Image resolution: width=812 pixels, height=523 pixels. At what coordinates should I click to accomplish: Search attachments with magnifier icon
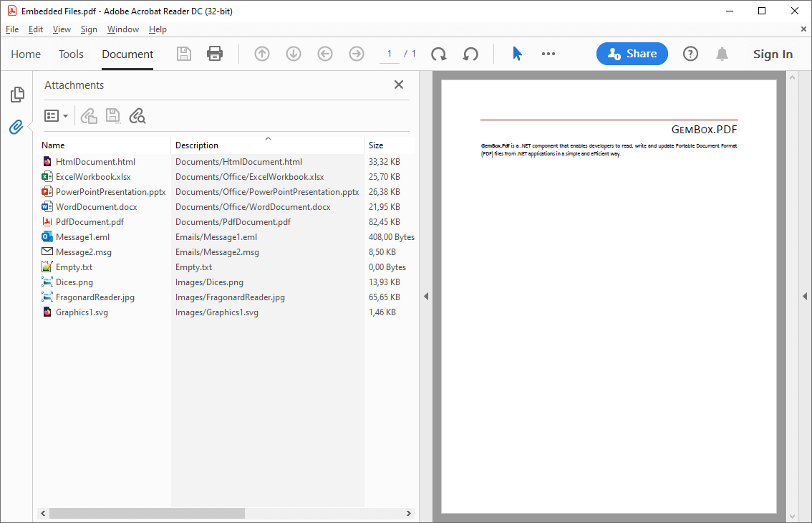[137, 116]
